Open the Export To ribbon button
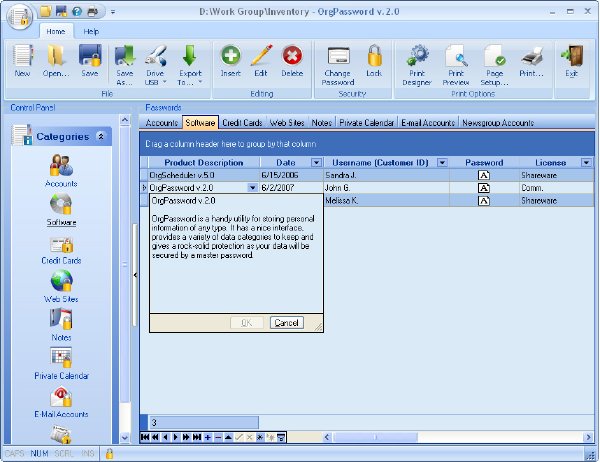This screenshot has width=600, height=462. 190,65
